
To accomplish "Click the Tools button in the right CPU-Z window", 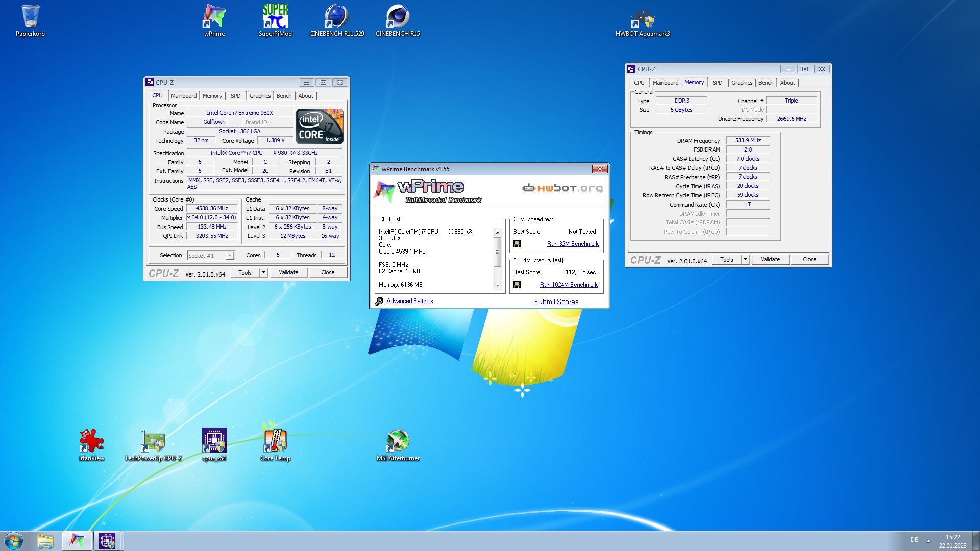I will [x=727, y=259].
